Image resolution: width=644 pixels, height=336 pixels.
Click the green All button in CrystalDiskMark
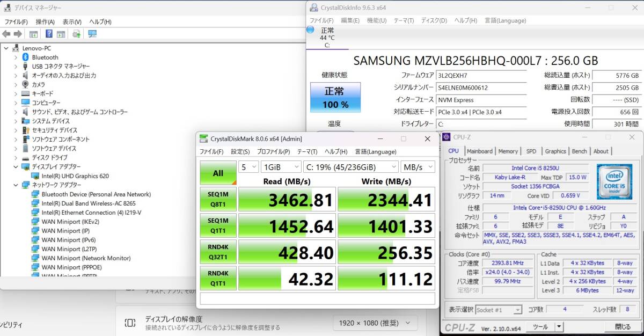218,173
